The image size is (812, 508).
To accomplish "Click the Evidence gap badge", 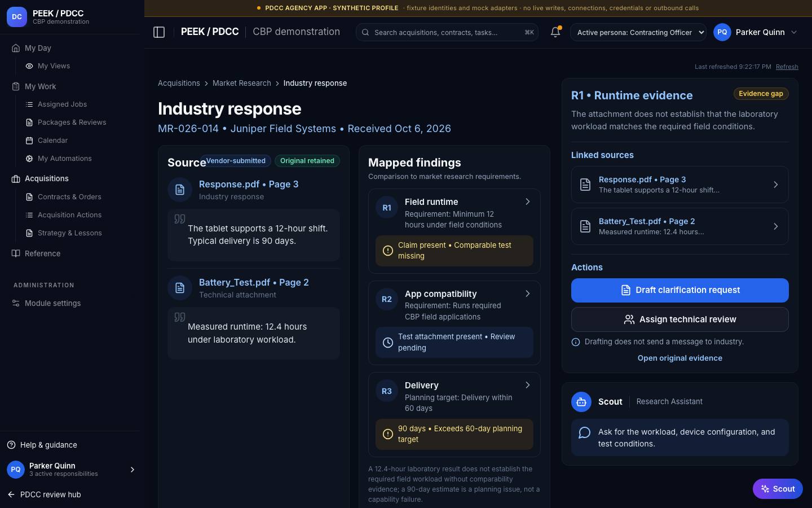I will coord(761,94).
